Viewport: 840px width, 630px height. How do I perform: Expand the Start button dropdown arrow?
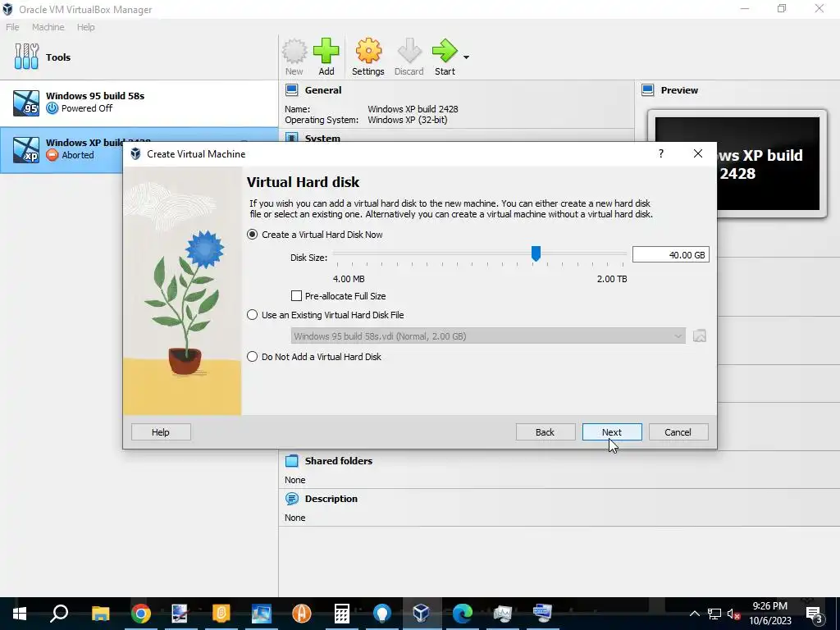466,57
